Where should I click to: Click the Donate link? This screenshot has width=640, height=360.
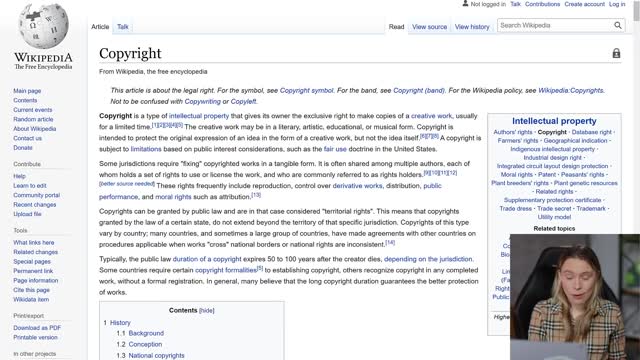point(23,147)
